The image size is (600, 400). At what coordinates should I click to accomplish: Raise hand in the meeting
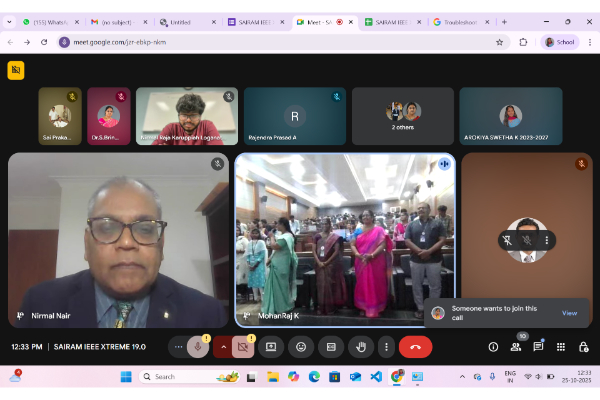pyautogui.click(x=361, y=347)
